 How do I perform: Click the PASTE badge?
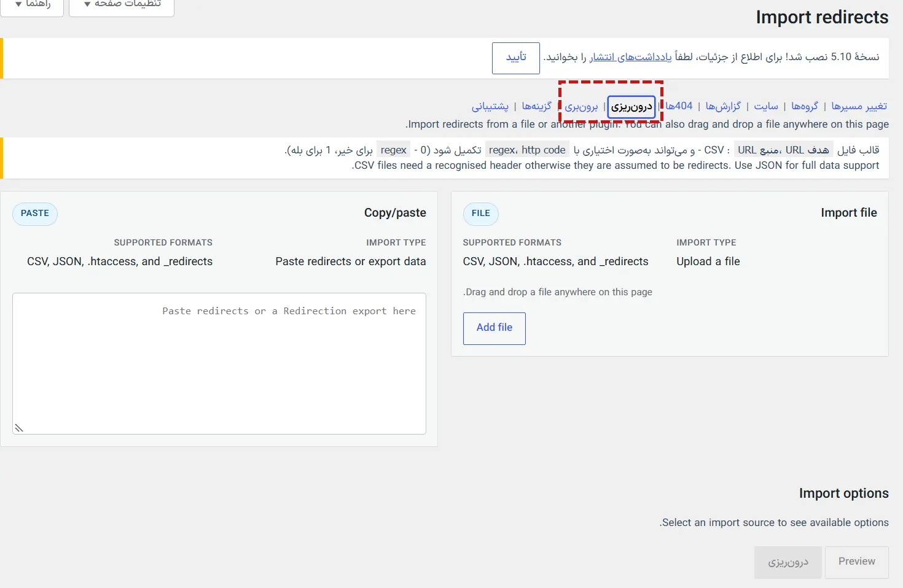tap(35, 214)
